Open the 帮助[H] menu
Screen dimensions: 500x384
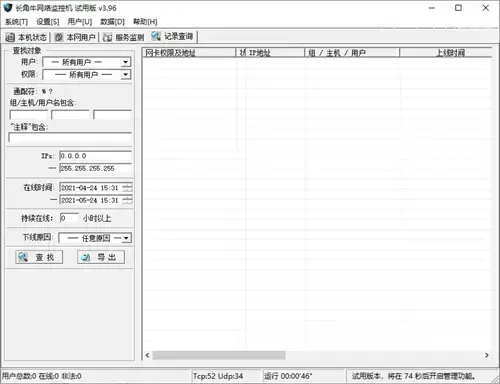point(145,22)
